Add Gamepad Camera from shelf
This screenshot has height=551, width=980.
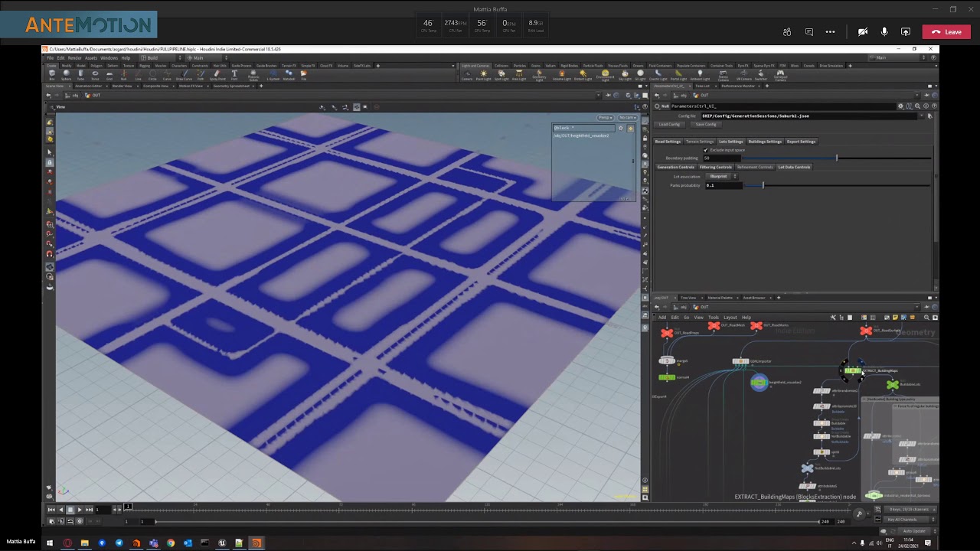pos(780,76)
